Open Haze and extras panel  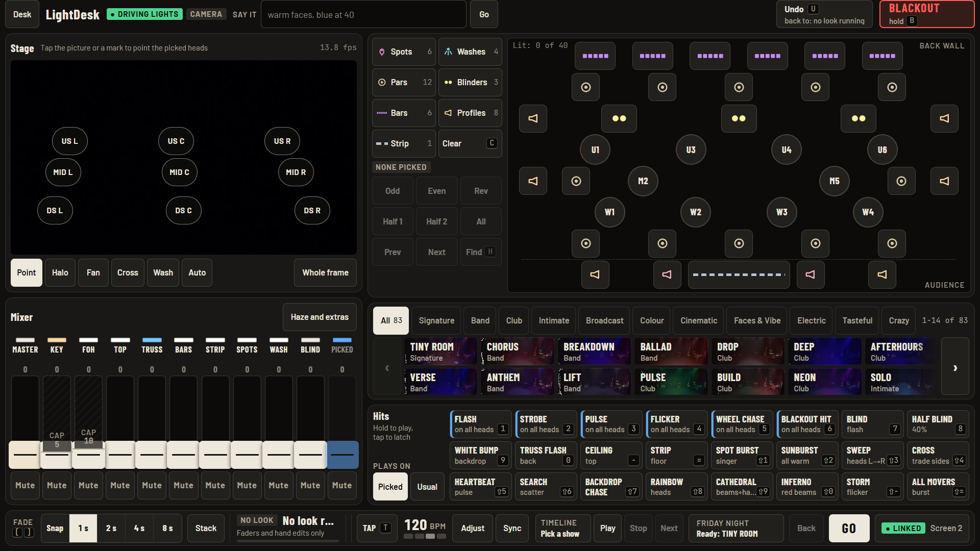click(x=320, y=317)
